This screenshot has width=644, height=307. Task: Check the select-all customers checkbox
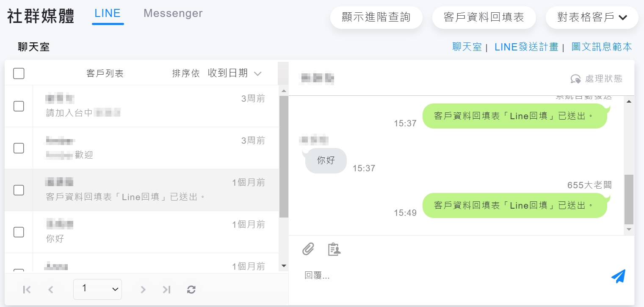(19, 73)
